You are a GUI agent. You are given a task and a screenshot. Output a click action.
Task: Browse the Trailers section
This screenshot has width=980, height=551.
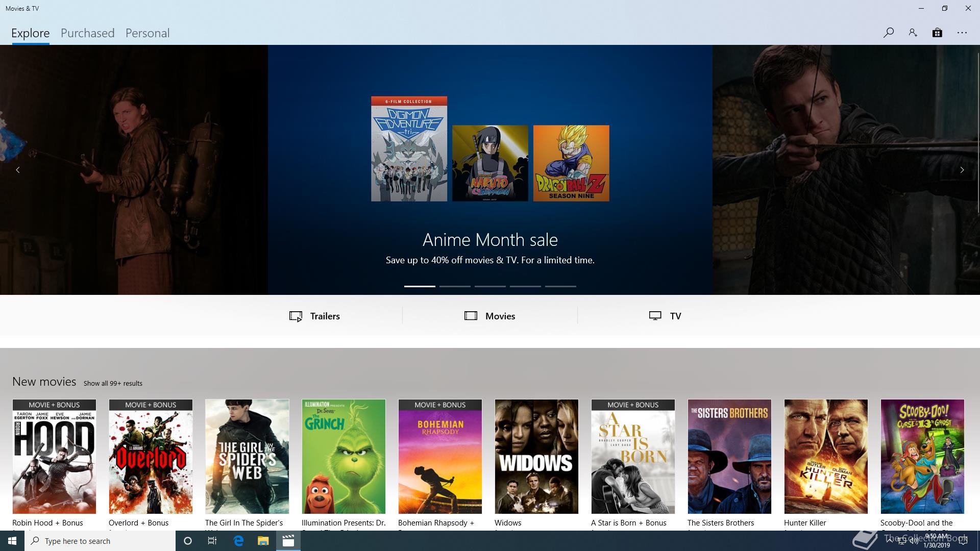tap(314, 316)
